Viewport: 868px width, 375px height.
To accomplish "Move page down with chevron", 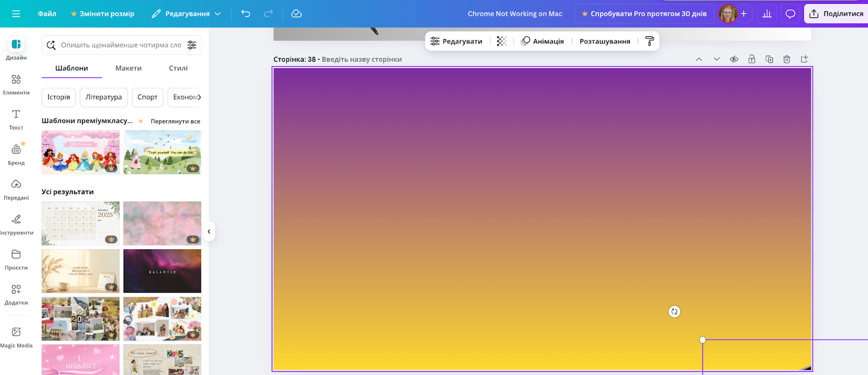I will tap(717, 59).
